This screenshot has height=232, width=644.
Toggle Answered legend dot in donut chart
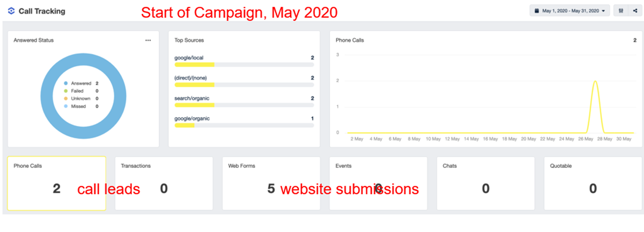pyautogui.click(x=66, y=84)
